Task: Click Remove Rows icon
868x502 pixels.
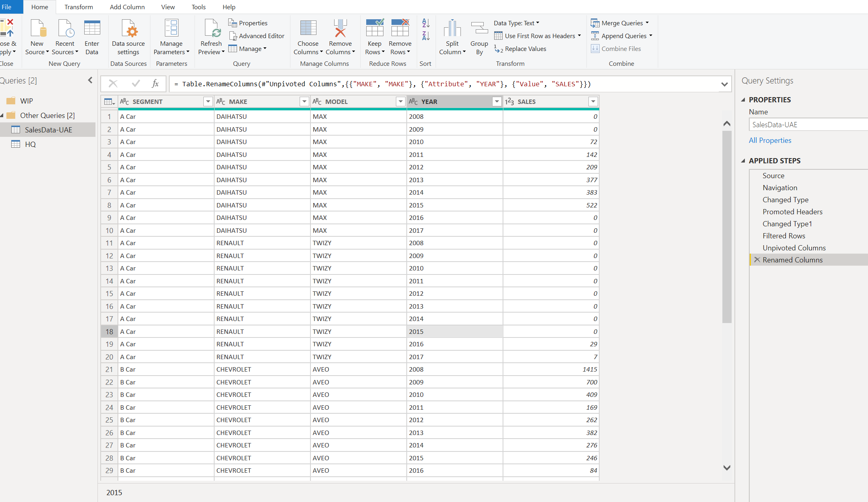Action: tap(400, 28)
